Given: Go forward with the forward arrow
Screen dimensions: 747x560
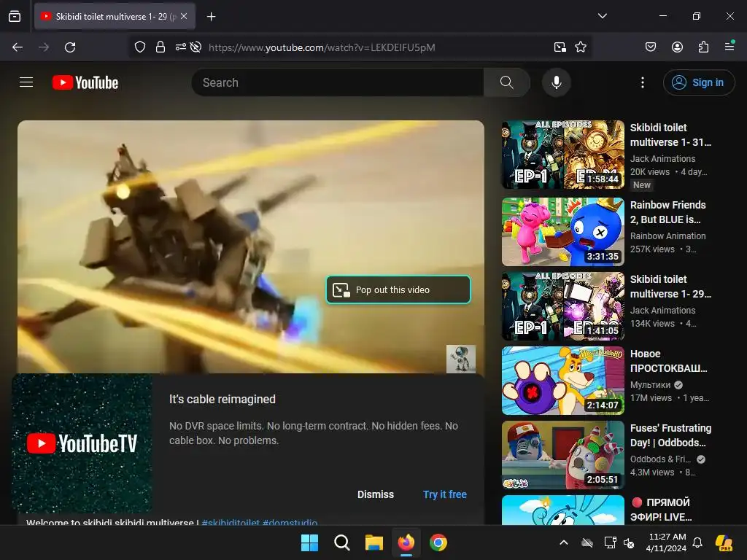Looking at the screenshot, I should (x=44, y=47).
